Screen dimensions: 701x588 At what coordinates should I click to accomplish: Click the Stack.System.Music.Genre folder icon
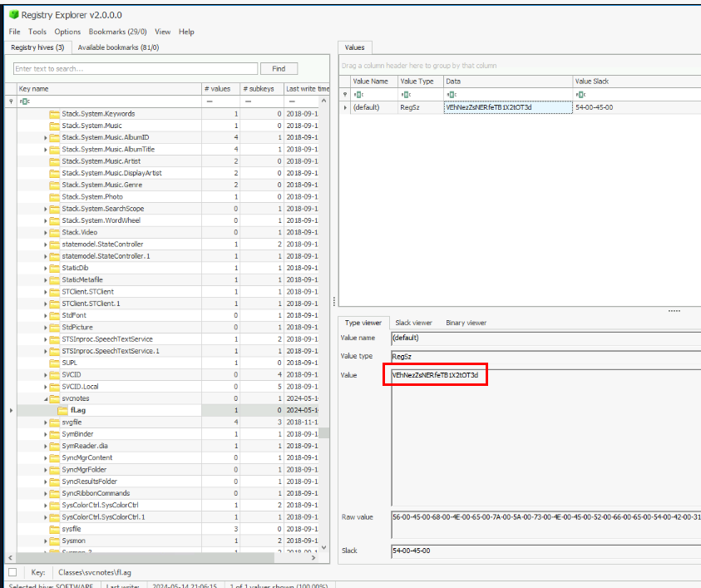pos(55,185)
